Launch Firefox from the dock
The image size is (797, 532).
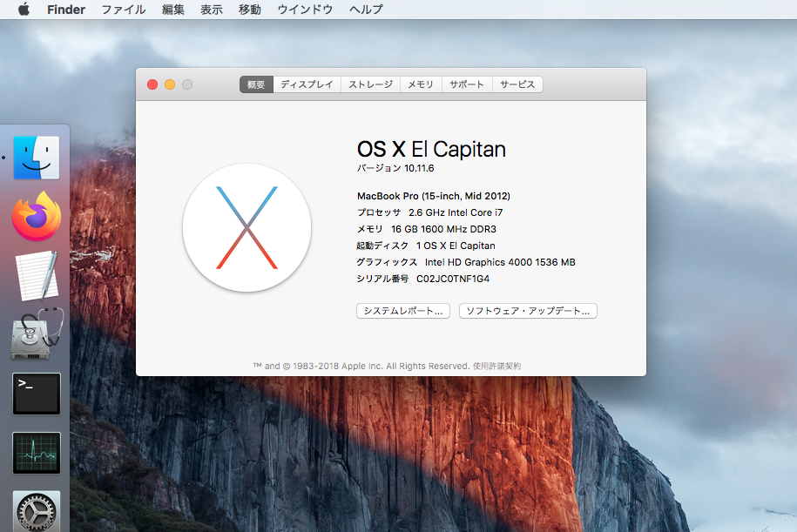37,217
